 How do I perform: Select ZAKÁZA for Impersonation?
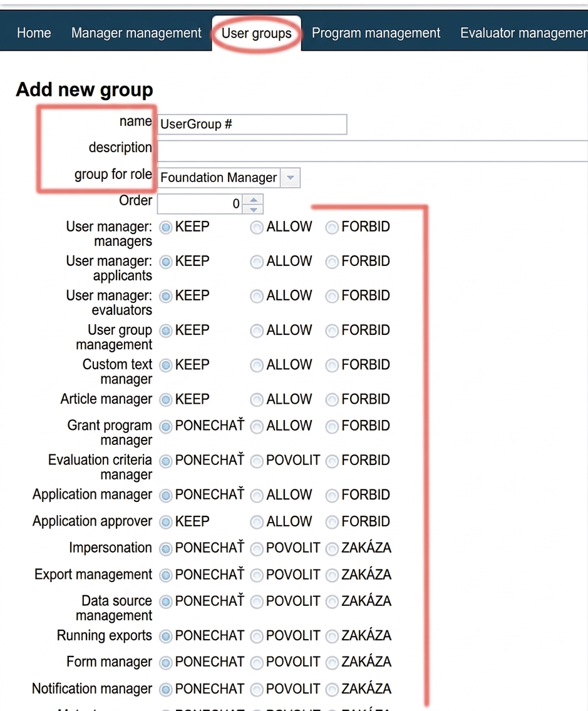(x=332, y=549)
